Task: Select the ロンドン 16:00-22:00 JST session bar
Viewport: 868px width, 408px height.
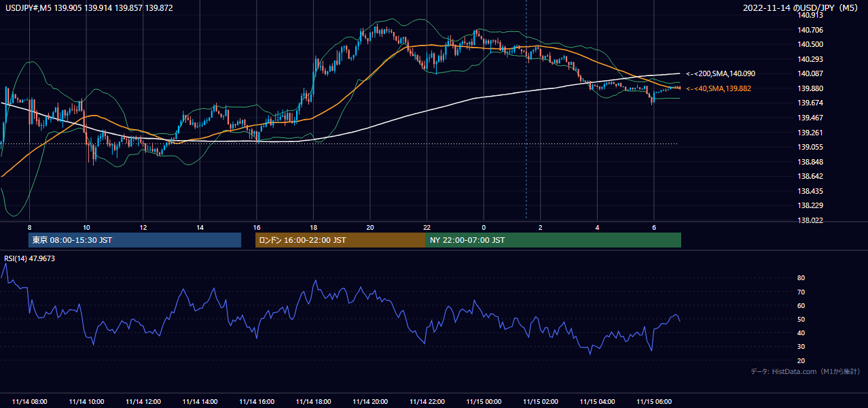Action: (340, 240)
